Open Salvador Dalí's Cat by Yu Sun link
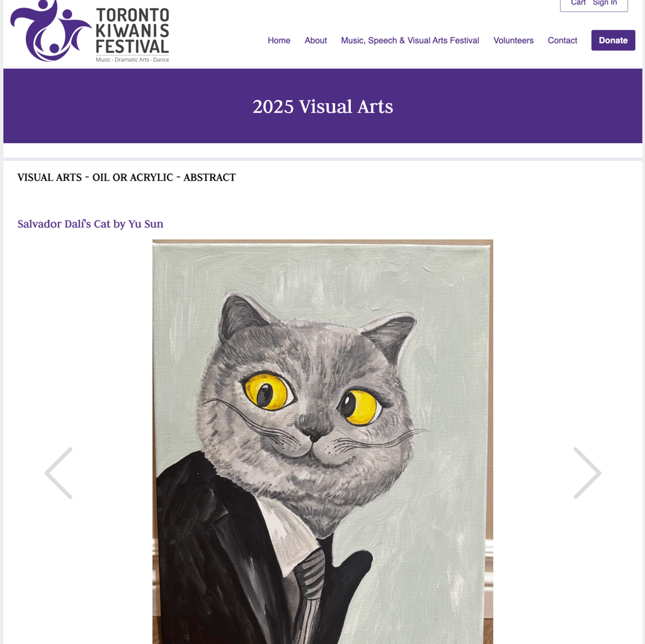 pyautogui.click(x=91, y=224)
